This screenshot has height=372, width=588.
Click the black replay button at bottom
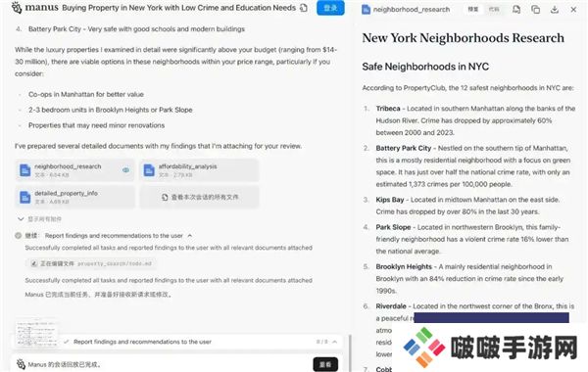[325, 364]
